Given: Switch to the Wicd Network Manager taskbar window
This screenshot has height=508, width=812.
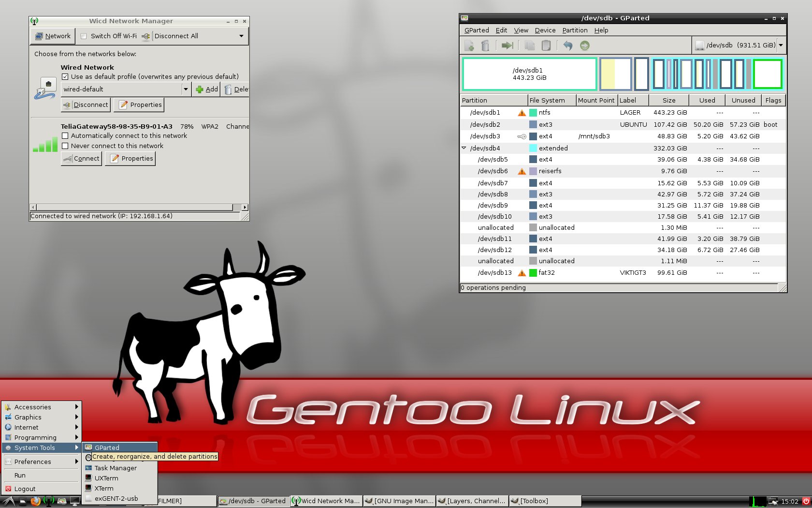Looking at the screenshot, I should click(x=326, y=501).
